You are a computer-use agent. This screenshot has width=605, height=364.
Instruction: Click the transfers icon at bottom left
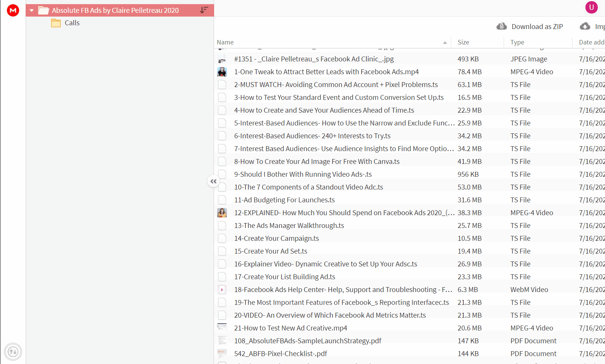(13, 352)
